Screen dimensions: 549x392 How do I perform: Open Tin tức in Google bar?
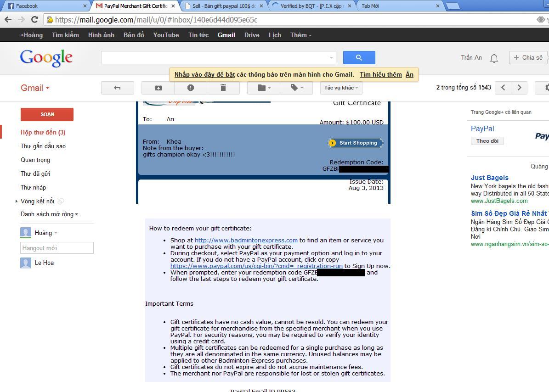coord(198,35)
